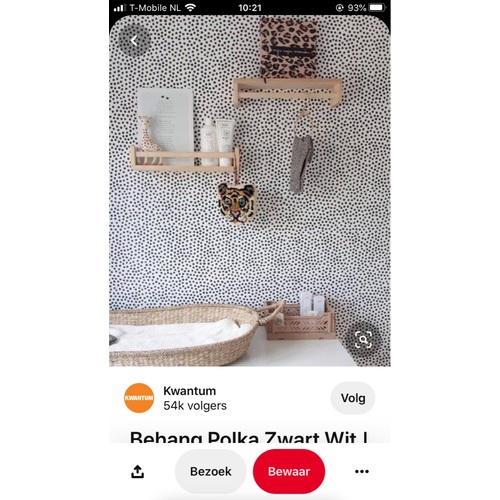Follow Kwantum with the Volg button
The height and width of the screenshot is (500, 500).
click(x=353, y=398)
